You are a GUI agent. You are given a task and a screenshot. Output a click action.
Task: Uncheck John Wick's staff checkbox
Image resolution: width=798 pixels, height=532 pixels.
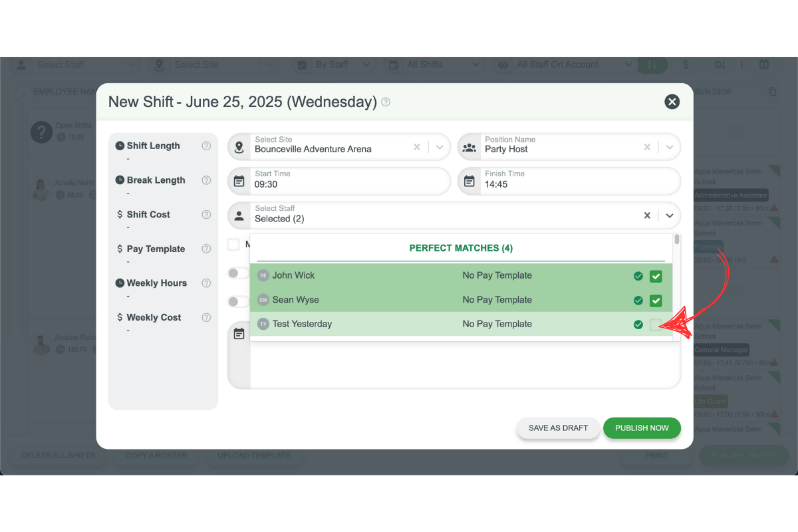(656, 276)
